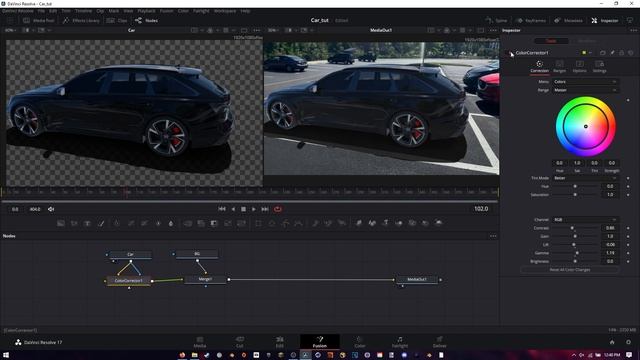Toggle the ColorCorrector1 enable switch
Screen dimensions: 640x360
(x=508, y=53)
